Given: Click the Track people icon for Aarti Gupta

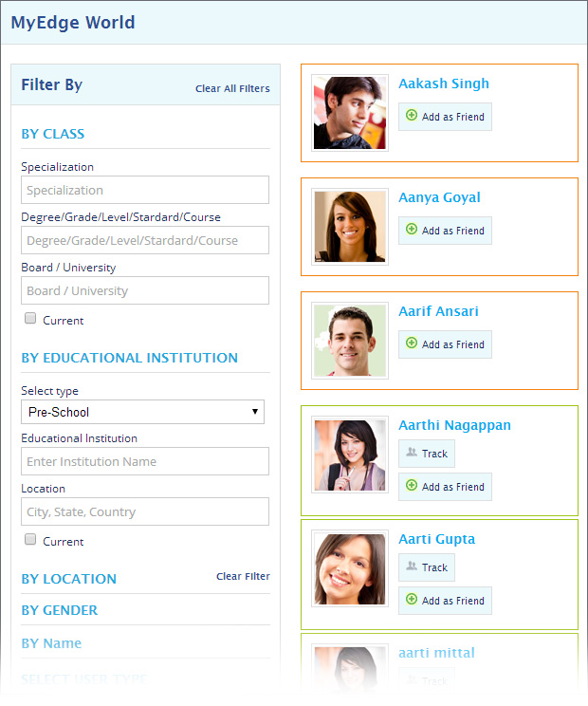Looking at the screenshot, I should click(x=412, y=567).
